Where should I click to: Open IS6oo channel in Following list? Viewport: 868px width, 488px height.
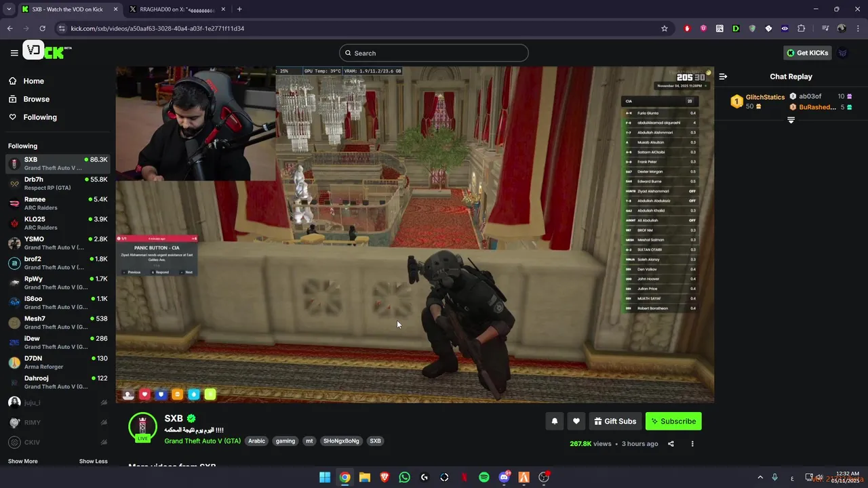tap(58, 302)
